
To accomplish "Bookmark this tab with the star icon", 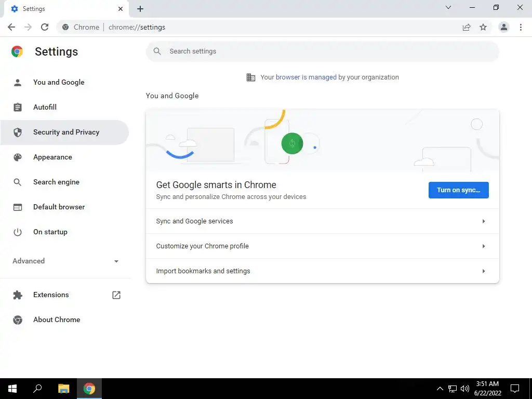I will pyautogui.click(x=483, y=27).
